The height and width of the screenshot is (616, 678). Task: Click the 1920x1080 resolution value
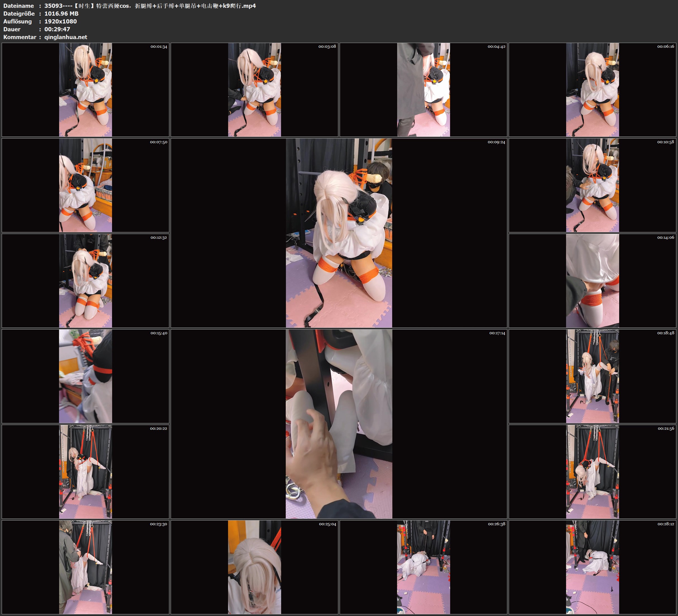pos(61,21)
